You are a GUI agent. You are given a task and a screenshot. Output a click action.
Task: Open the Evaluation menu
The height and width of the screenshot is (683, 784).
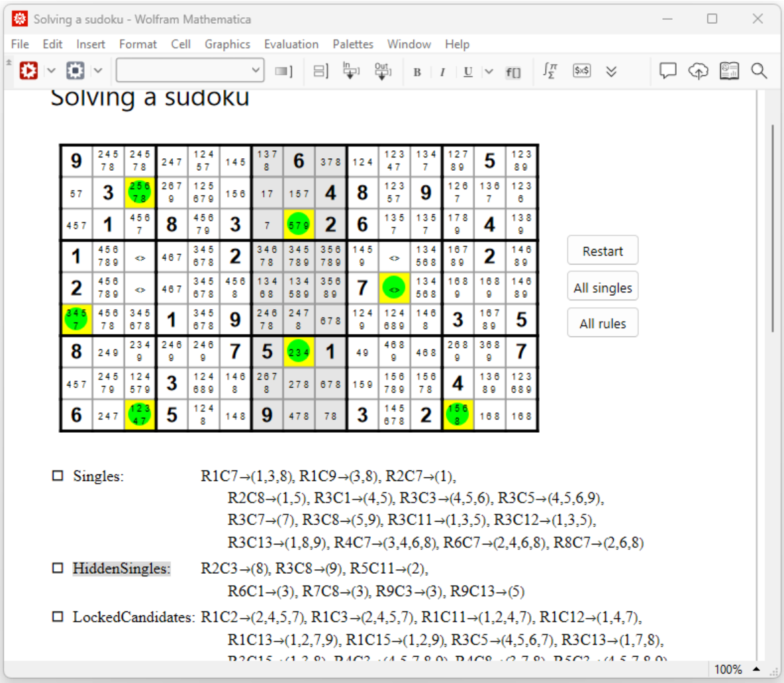click(291, 44)
